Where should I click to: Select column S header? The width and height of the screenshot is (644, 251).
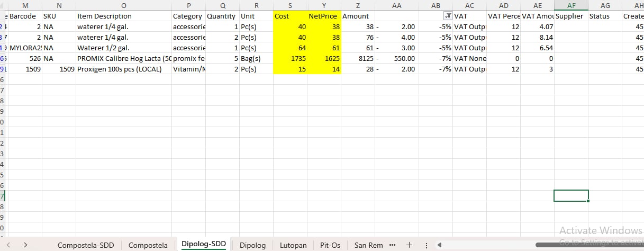[x=290, y=5]
